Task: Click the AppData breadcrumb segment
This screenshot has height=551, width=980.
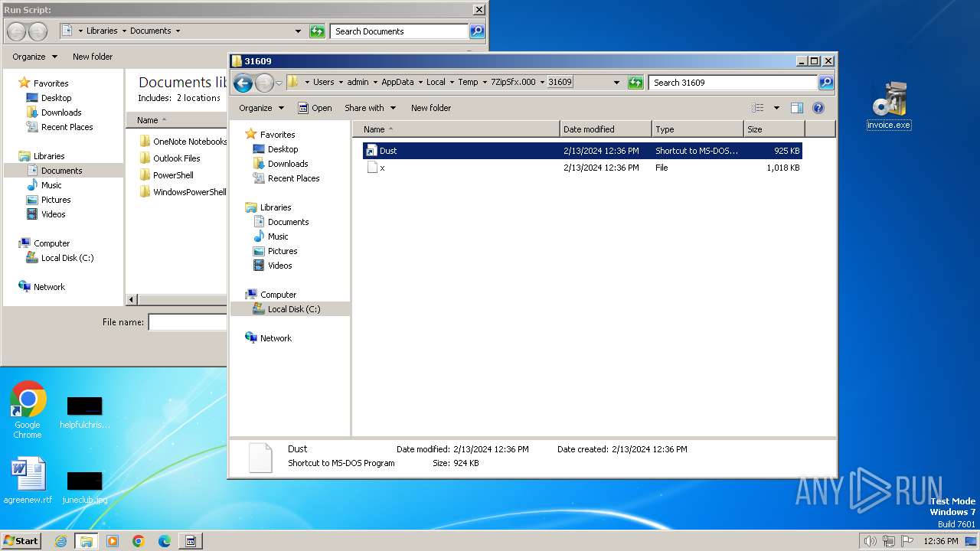Action: [397, 83]
